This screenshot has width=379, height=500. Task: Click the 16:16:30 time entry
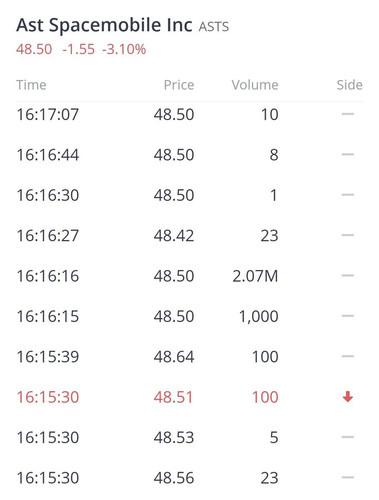coord(48,195)
